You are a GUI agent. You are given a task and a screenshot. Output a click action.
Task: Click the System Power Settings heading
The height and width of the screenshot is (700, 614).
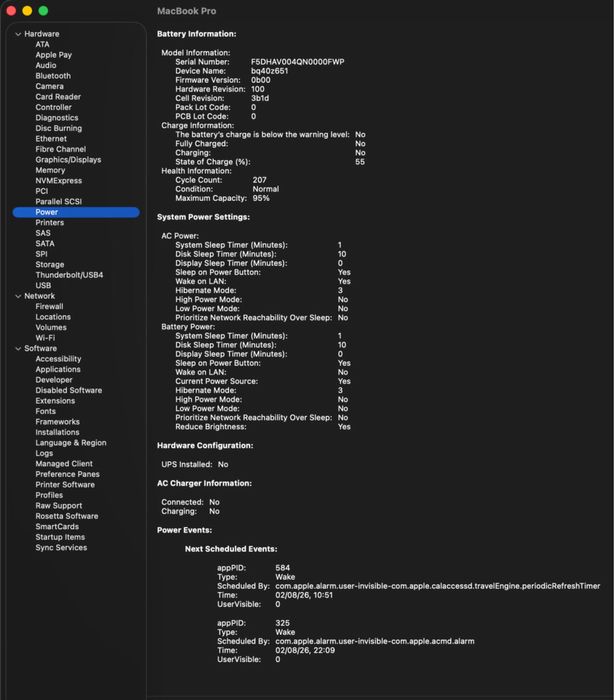(203, 217)
